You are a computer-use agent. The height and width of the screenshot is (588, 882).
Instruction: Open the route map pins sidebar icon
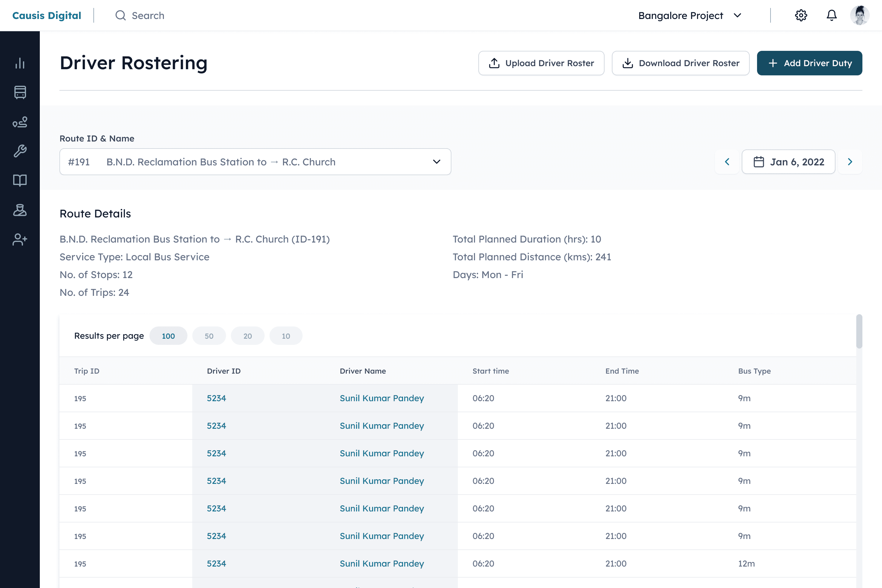[x=20, y=122]
